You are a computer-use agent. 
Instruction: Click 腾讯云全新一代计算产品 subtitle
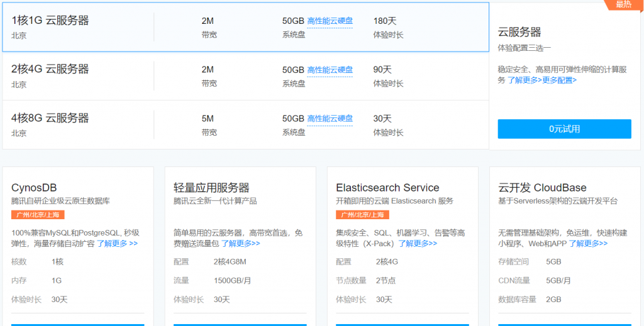215,201
